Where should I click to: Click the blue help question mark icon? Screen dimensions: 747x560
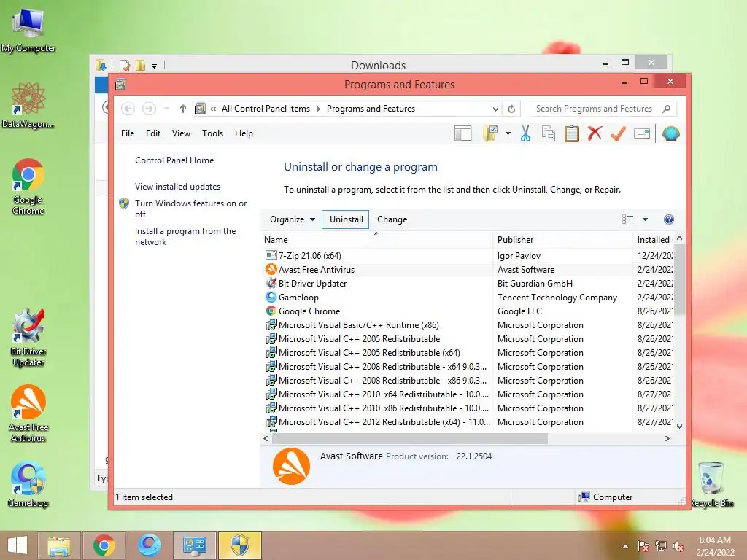(668, 219)
